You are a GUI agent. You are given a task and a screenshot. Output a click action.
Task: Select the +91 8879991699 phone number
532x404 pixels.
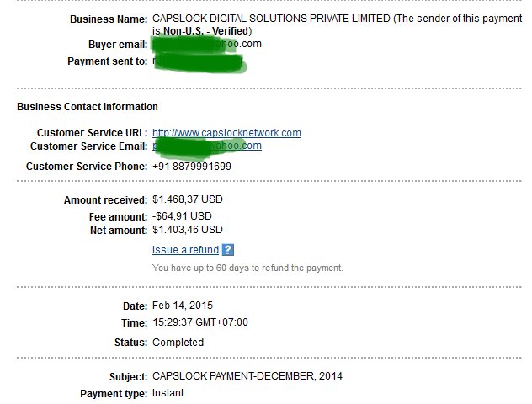click(192, 166)
